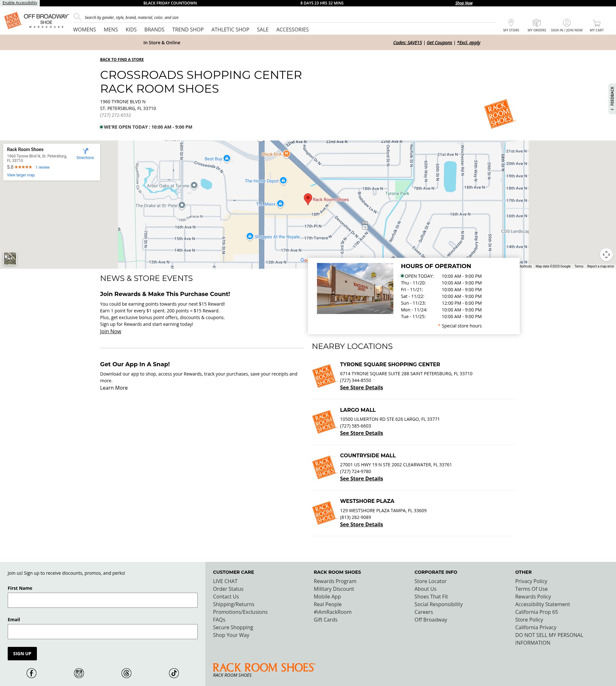Click Arbor Oaks at Tyrone marker
This screenshot has width=616, height=686.
194,185
